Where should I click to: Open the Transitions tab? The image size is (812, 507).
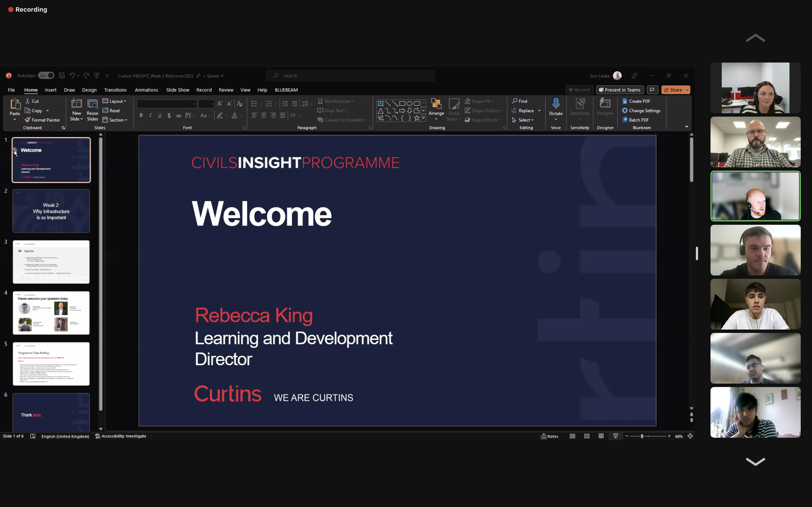coord(115,90)
